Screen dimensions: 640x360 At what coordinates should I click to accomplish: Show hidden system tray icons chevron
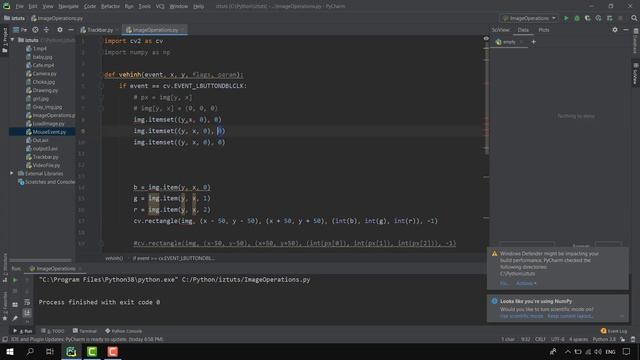568,351
